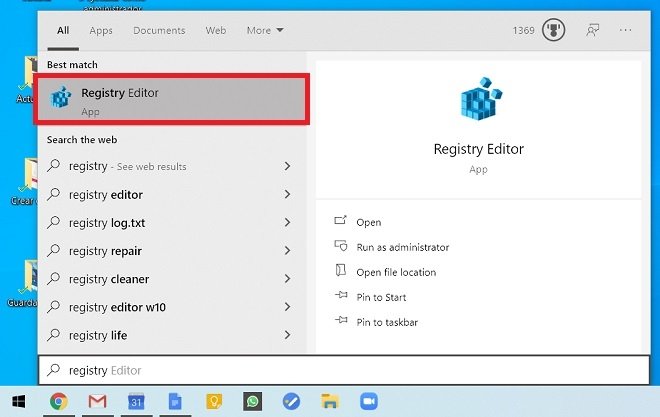Click in the search box containing 'registry'
The width and height of the screenshot is (660, 417).
click(x=344, y=370)
